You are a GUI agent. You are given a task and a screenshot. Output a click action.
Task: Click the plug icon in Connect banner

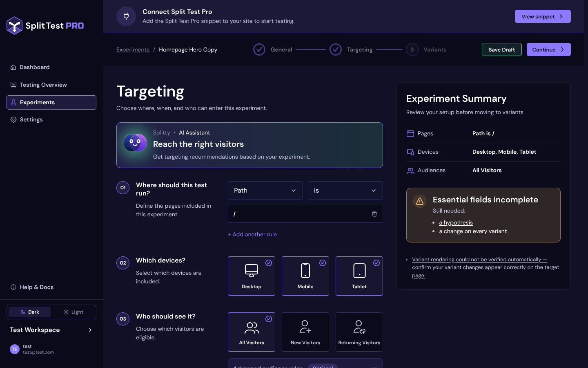coord(126,16)
